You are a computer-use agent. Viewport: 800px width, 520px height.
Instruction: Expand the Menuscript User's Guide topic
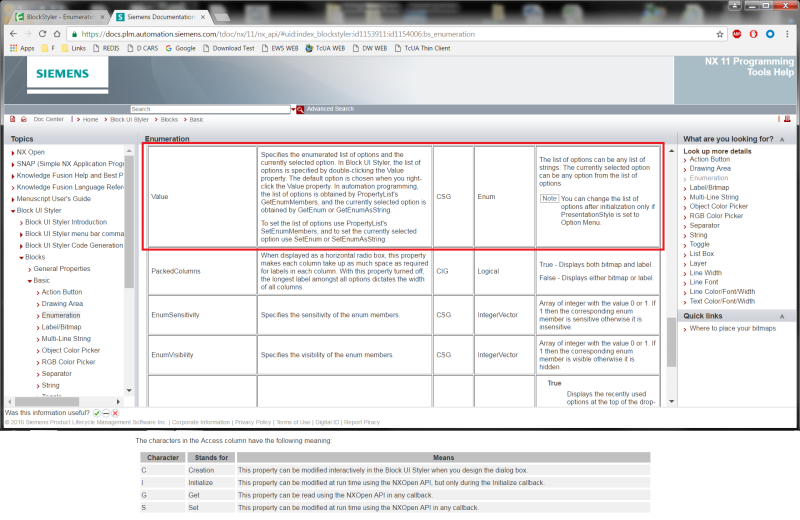click(x=13, y=200)
